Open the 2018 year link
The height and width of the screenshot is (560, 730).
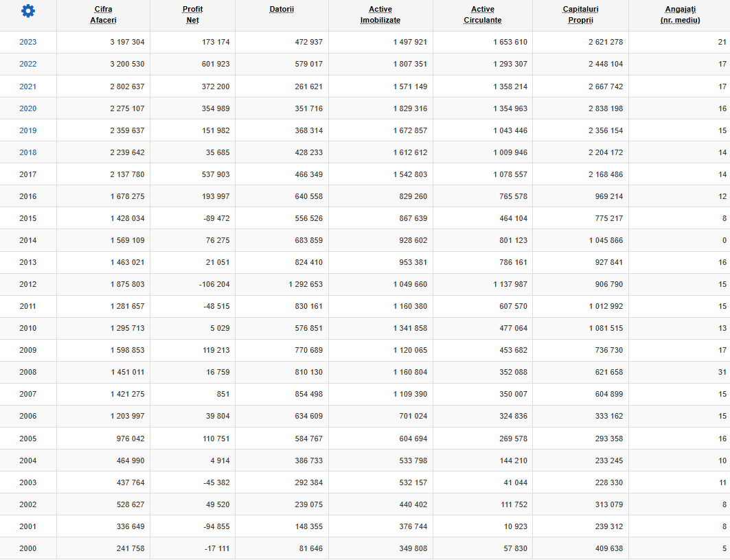pyautogui.click(x=28, y=152)
